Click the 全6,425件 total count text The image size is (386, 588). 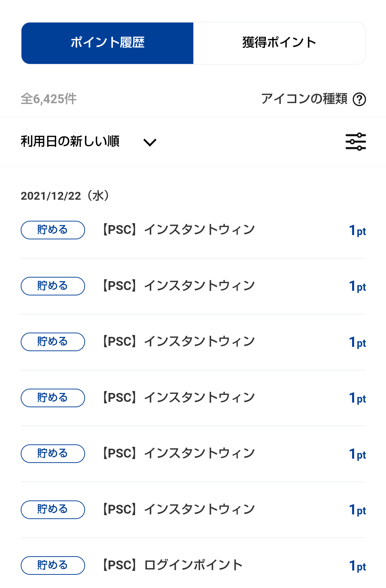coord(49,99)
